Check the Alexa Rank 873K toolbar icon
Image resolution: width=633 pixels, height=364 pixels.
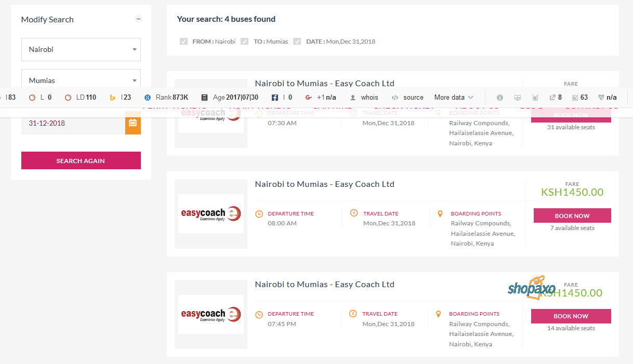[x=165, y=97]
